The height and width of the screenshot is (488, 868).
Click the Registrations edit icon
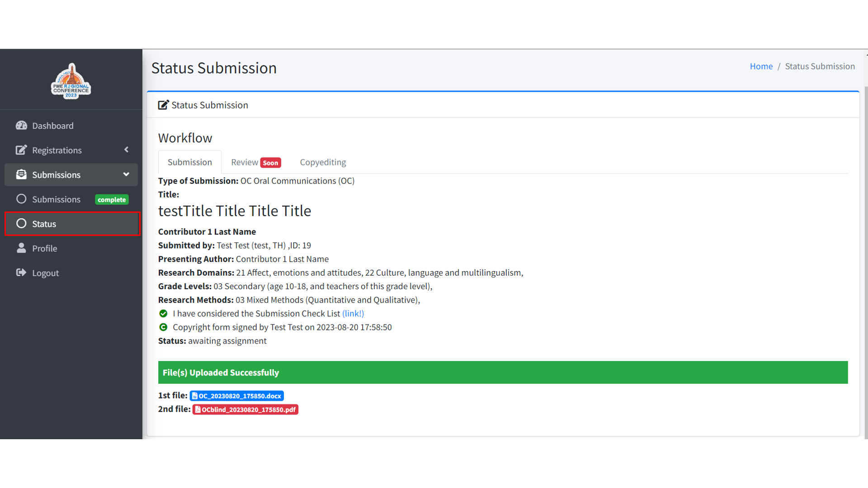[x=21, y=150]
